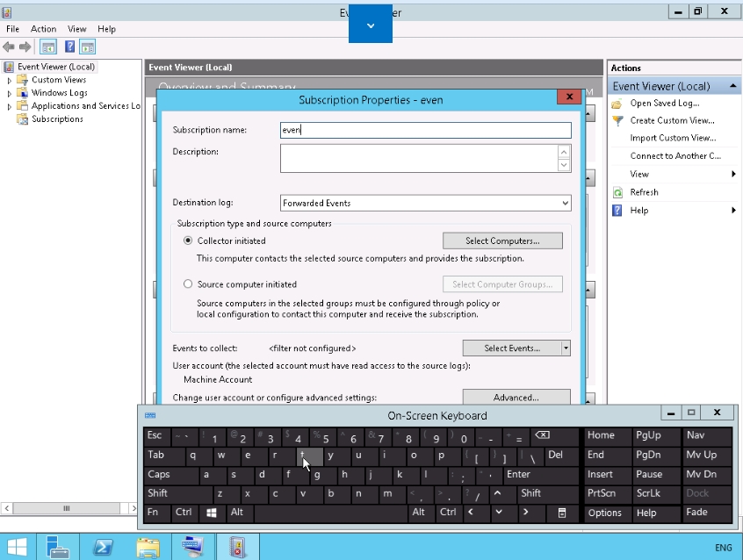Click the Select Computers button
743x560 pixels.
pyautogui.click(x=502, y=241)
